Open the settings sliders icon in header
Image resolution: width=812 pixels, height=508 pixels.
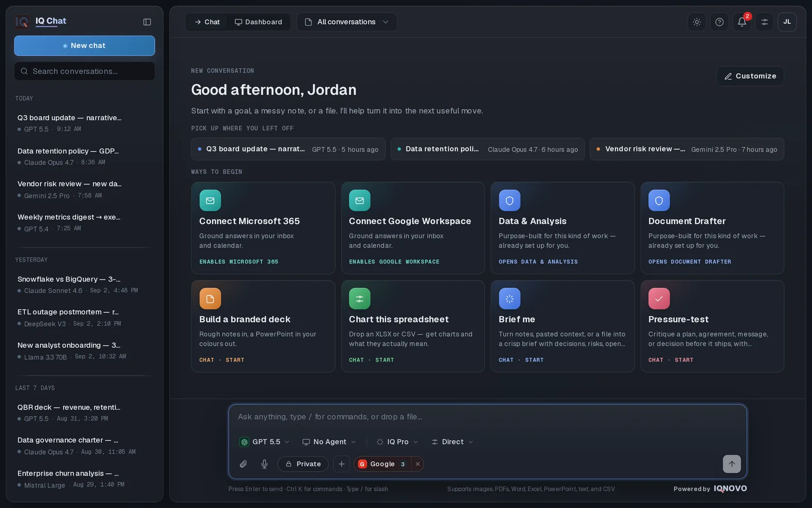(765, 22)
